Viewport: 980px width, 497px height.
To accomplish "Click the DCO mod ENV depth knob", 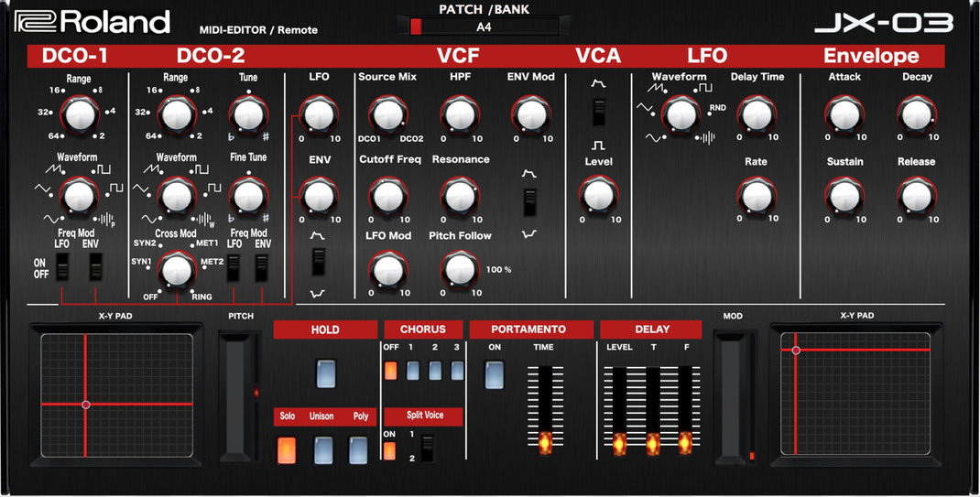I will pyautogui.click(x=319, y=197).
